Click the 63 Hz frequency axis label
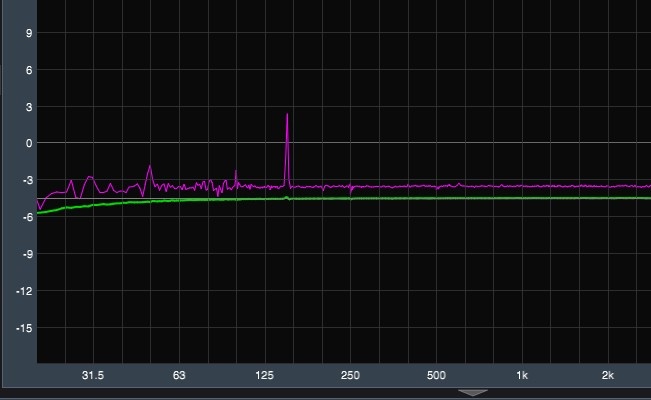This screenshot has height=400, width=651. [x=179, y=376]
